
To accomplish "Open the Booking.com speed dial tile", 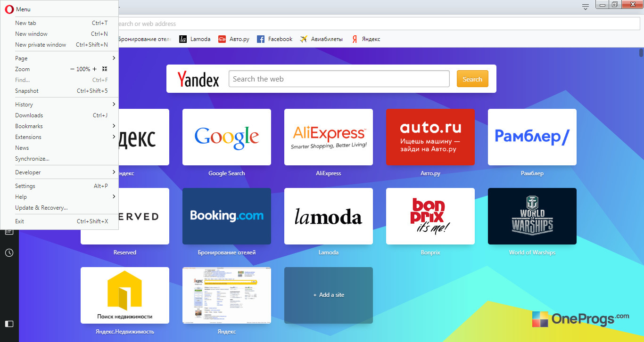I will (227, 216).
